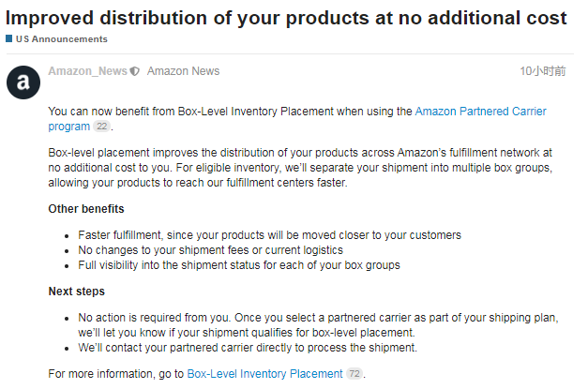
Task: Click the contact your partnered carrier bullet
Action: click(x=248, y=348)
